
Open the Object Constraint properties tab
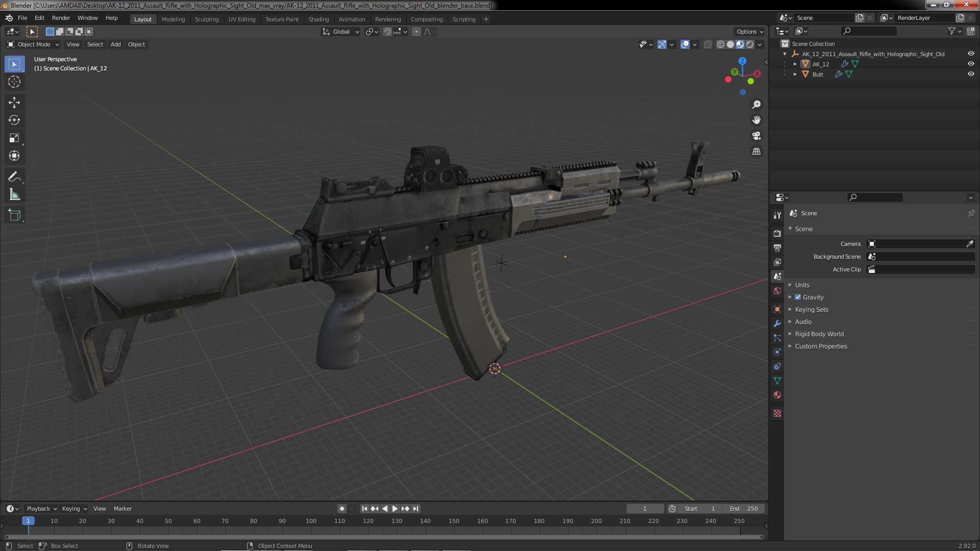point(777,366)
